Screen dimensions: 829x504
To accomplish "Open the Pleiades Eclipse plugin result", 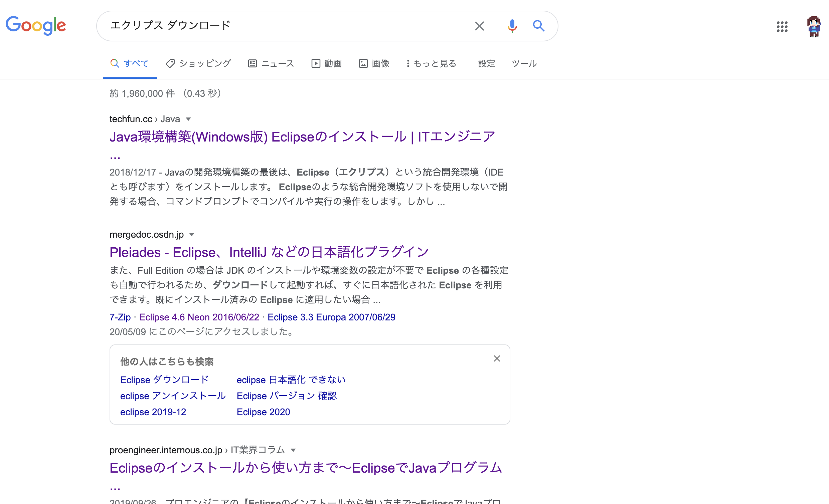I will click(269, 253).
